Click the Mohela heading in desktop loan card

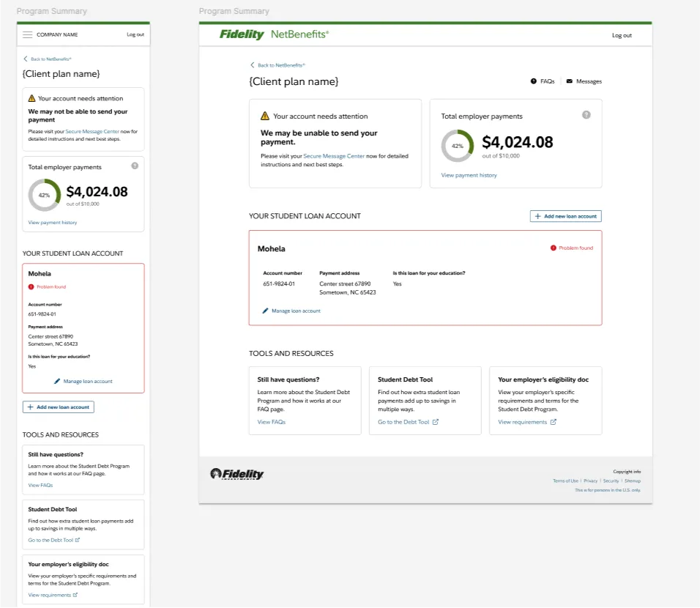coord(271,249)
